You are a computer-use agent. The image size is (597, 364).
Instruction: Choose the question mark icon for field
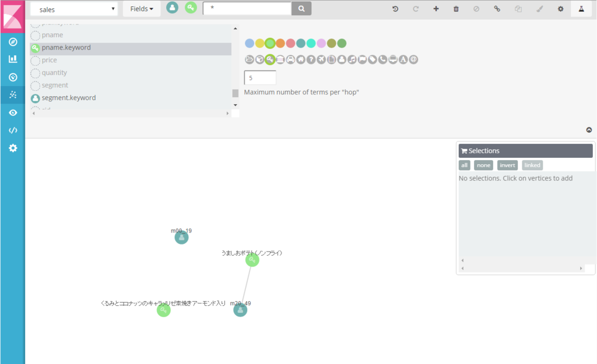[311, 59]
